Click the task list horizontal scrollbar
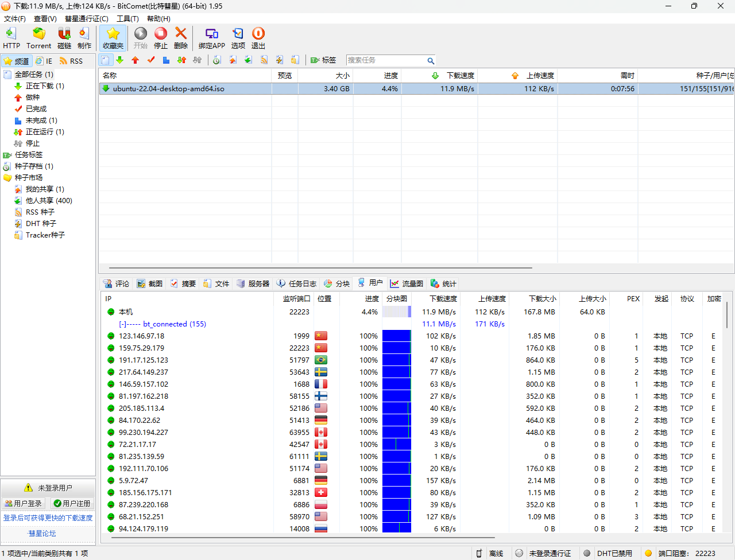Image resolution: width=735 pixels, height=560 pixels. click(320, 267)
